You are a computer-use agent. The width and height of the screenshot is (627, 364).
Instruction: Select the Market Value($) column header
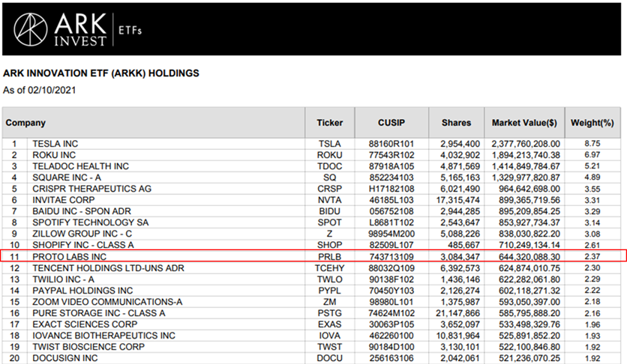coord(524,123)
